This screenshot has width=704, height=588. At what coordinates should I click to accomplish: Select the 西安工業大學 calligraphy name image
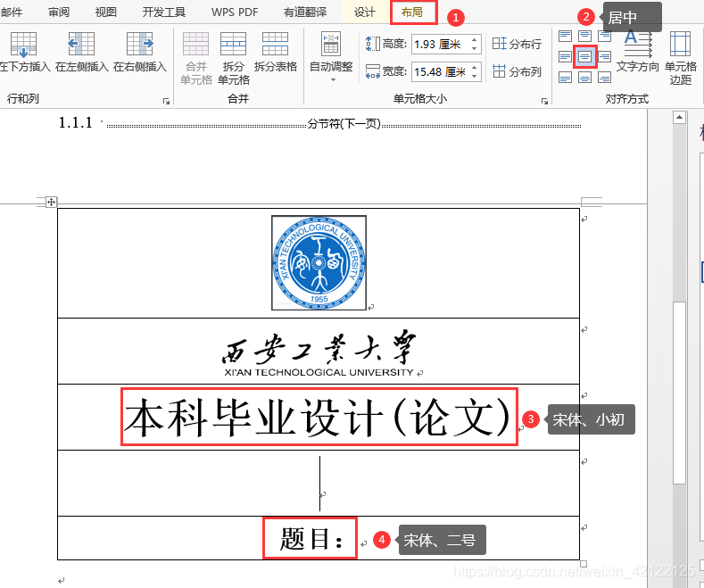pos(319,353)
